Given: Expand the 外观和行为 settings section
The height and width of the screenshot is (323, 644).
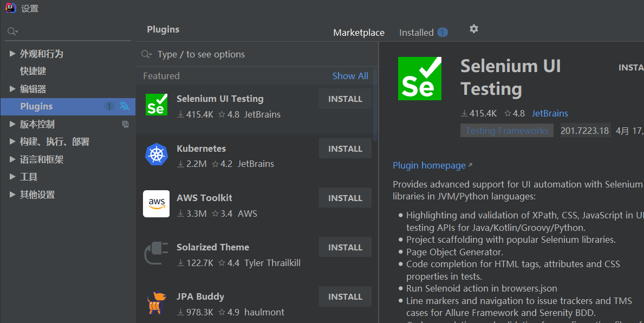Looking at the screenshot, I should pyautogui.click(x=12, y=54).
